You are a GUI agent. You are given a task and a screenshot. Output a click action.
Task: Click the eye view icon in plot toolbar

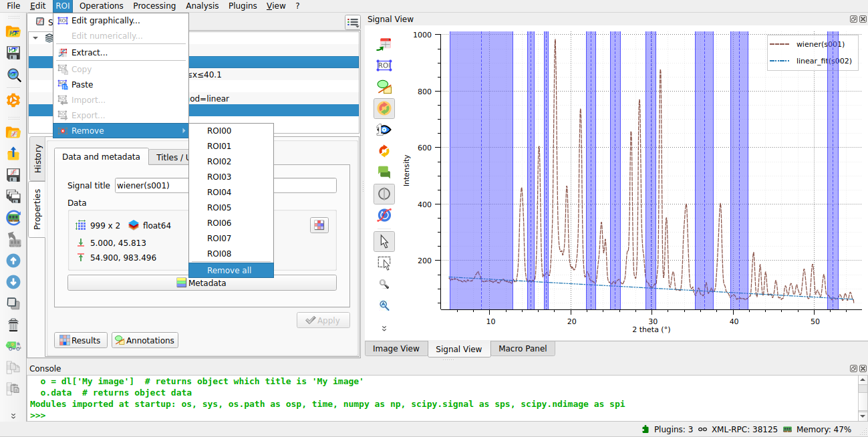pos(384,129)
